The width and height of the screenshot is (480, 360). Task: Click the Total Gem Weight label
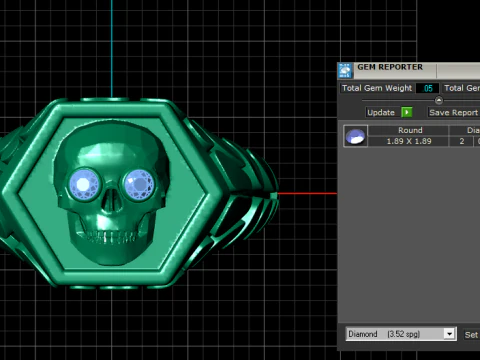377,88
